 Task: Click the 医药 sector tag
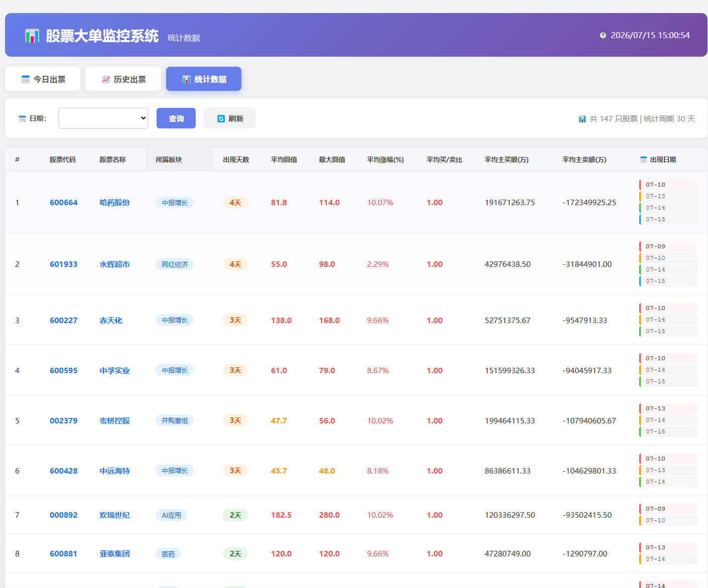point(168,554)
